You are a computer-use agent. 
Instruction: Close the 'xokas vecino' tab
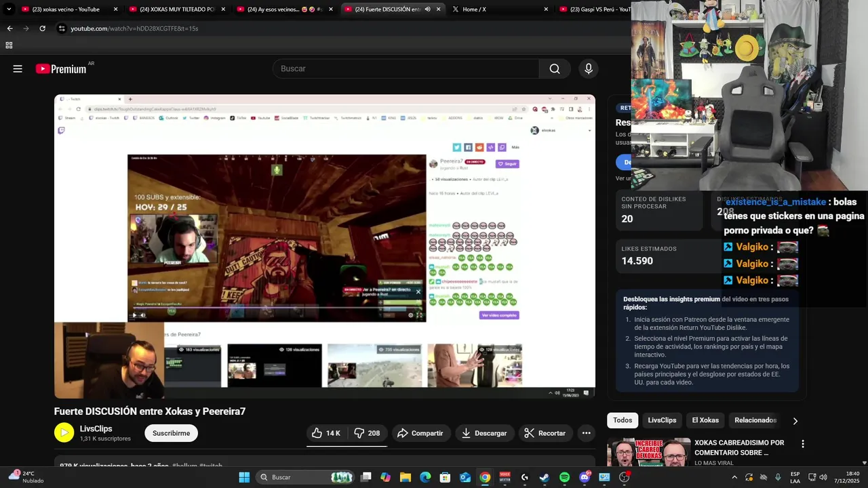115,9
